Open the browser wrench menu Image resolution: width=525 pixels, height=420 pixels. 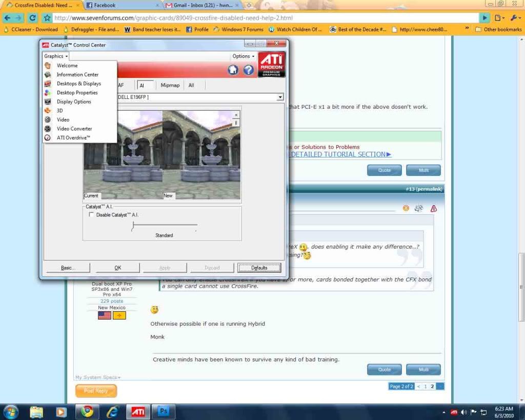coord(515,18)
